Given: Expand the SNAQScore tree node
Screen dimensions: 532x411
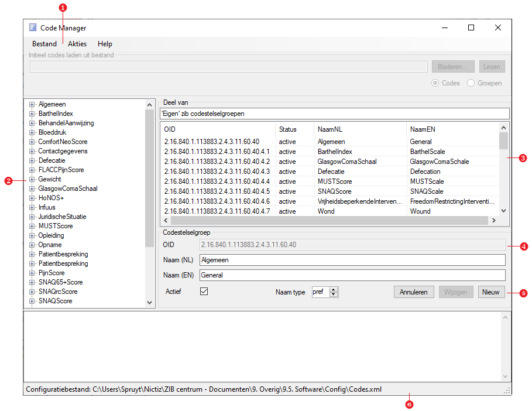Looking at the screenshot, I should (32, 301).
